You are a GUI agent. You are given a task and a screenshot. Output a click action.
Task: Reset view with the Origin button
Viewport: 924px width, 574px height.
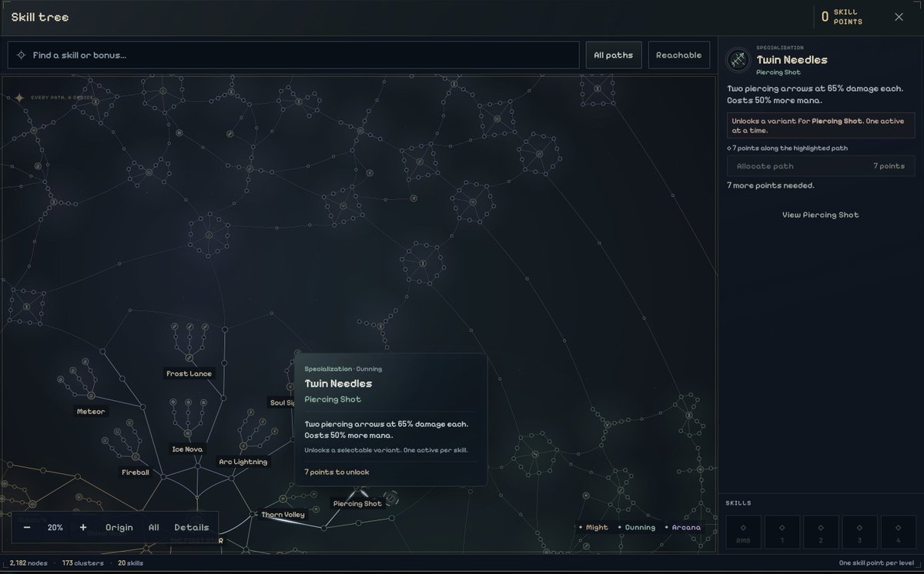(119, 527)
